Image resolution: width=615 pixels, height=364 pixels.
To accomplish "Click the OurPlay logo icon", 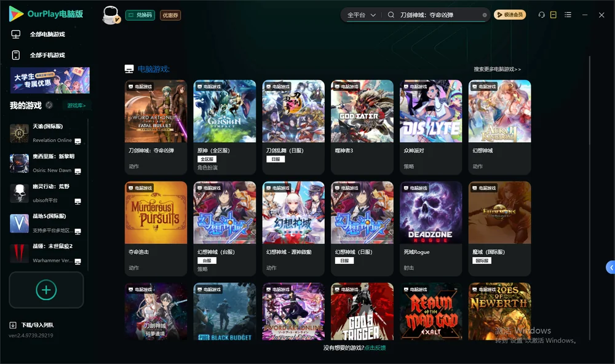I will (x=16, y=14).
